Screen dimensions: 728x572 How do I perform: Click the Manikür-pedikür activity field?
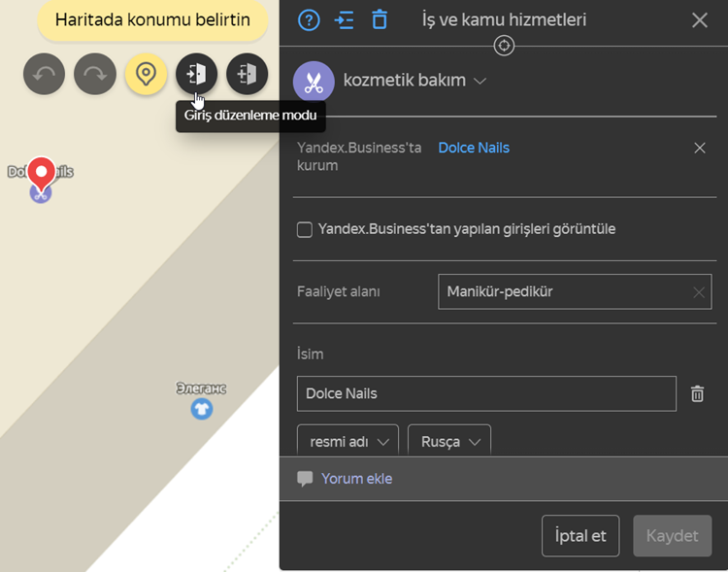(x=575, y=291)
